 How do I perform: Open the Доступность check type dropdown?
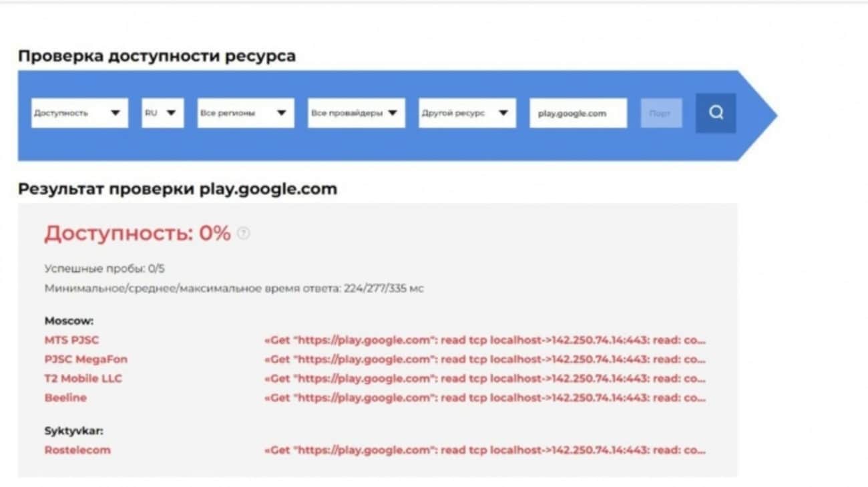(x=79, y=113)
